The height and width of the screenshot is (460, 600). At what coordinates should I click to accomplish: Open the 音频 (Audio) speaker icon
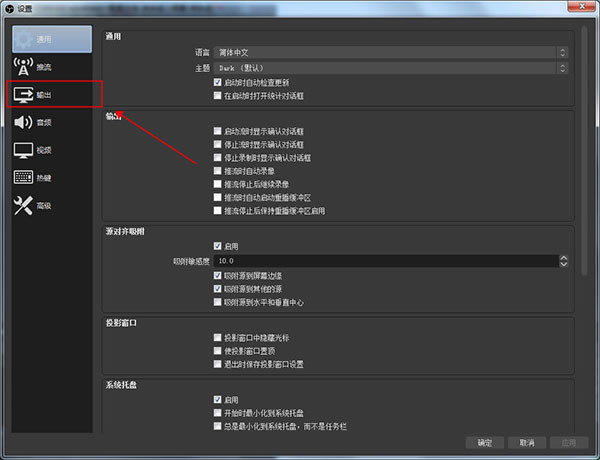pos(23,122)
